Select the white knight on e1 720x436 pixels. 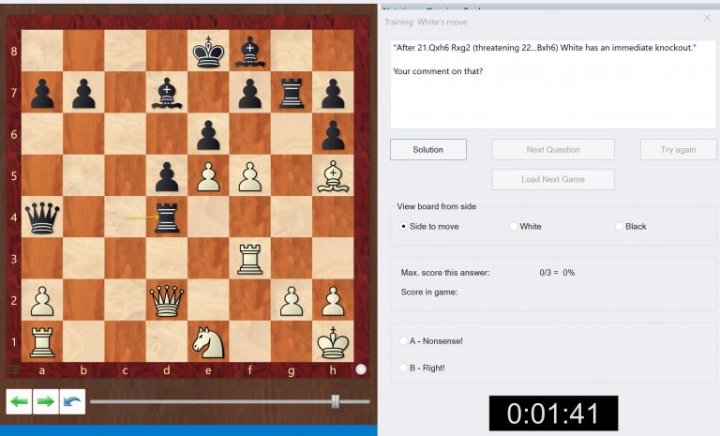208,342
